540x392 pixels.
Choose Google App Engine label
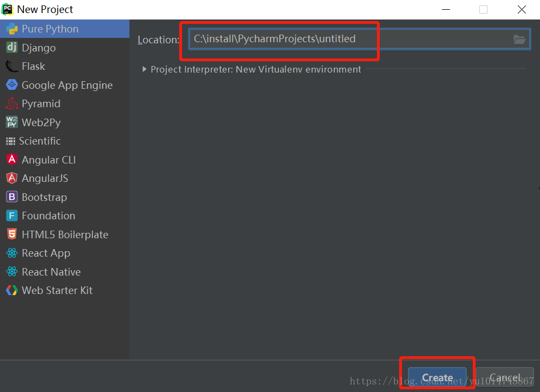67,85
